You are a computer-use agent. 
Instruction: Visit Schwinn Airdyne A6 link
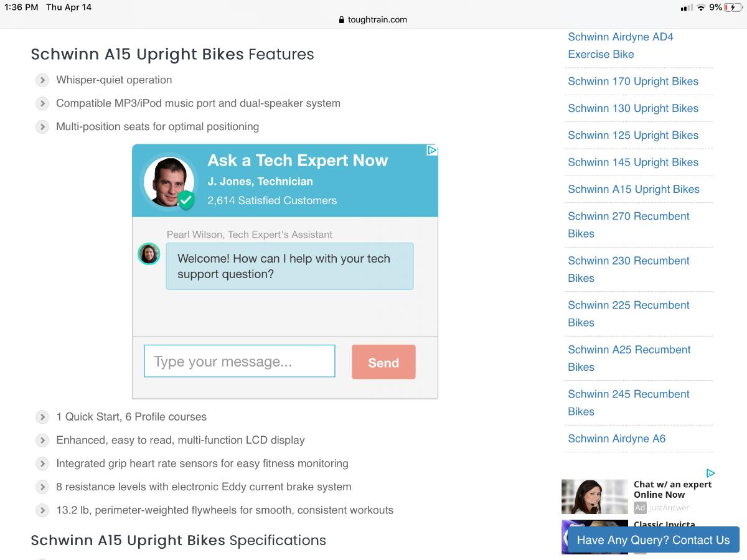pyautogui.click(x=616, y=439)
